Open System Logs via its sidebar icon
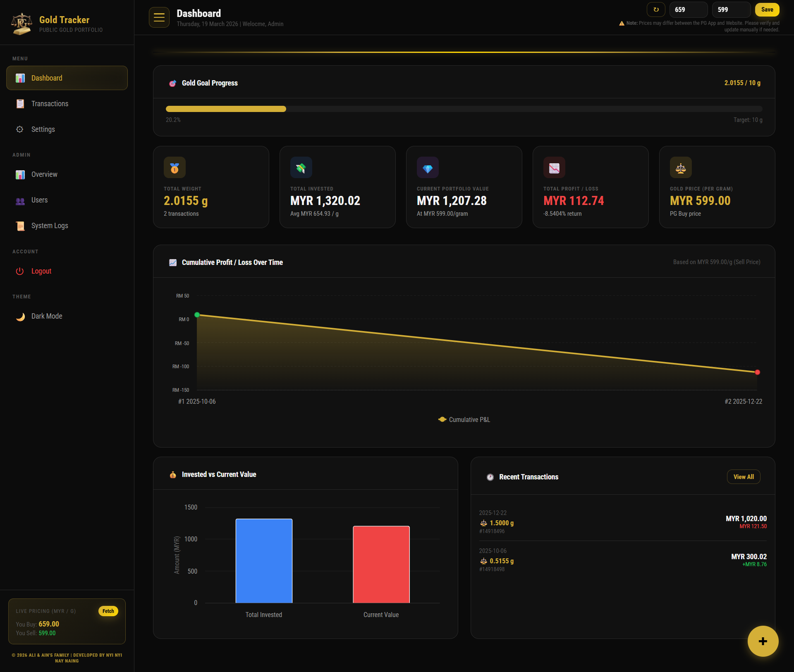 point(20,226)
